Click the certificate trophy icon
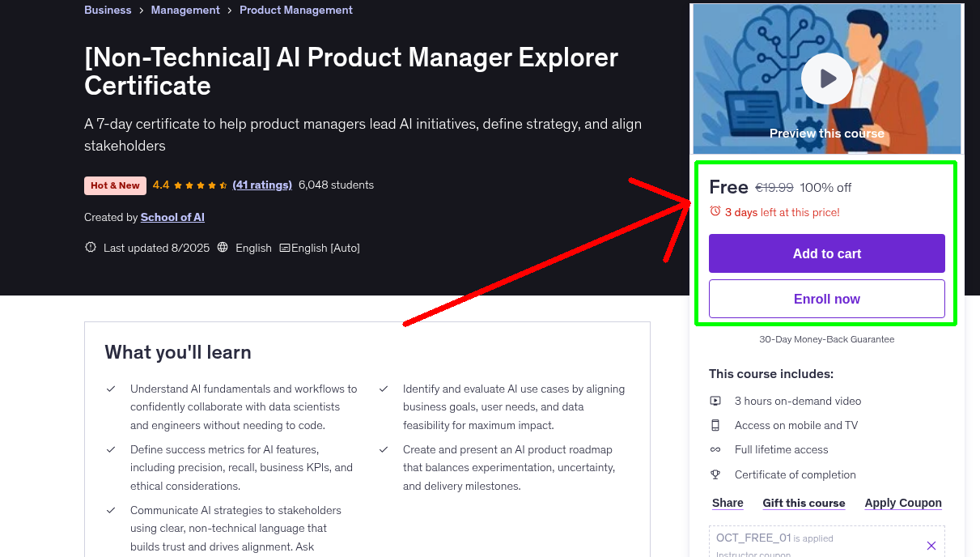Viewport: 980px width, 557px height. coord(715,474)
